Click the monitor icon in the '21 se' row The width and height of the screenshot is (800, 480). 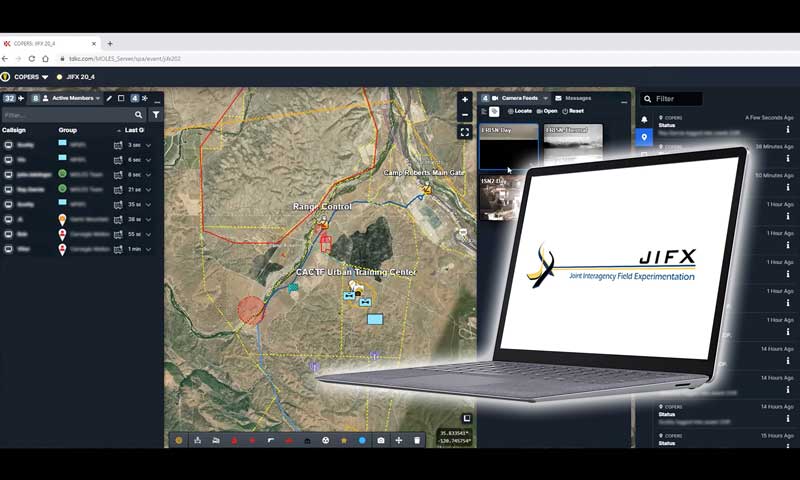(x=8, y=190)
